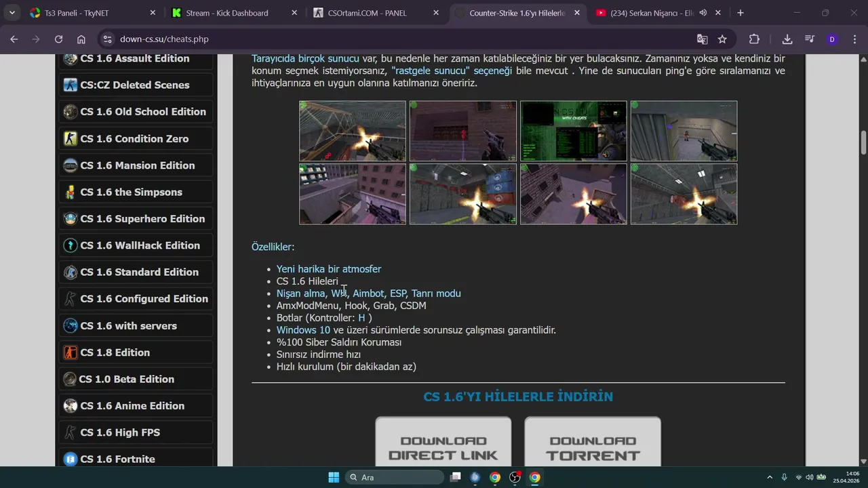868x488 pixels.
Task: Show hidden system tray icons
Action: [x=769, y=477]
